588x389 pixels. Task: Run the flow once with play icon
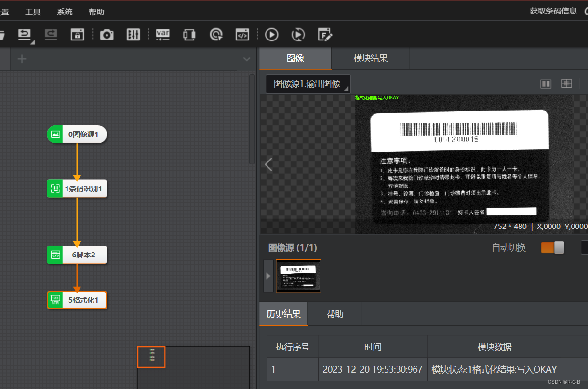click(x=272, y=35)
